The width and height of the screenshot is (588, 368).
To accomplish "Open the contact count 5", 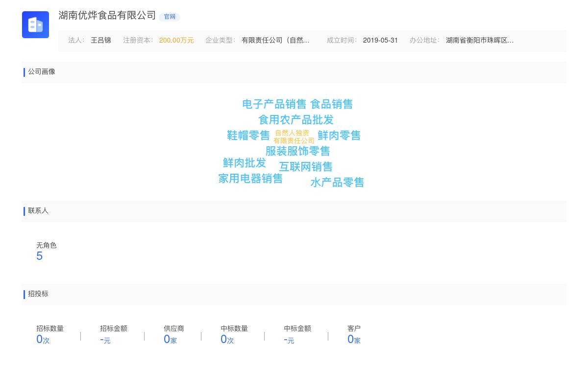I will [40, 256].
